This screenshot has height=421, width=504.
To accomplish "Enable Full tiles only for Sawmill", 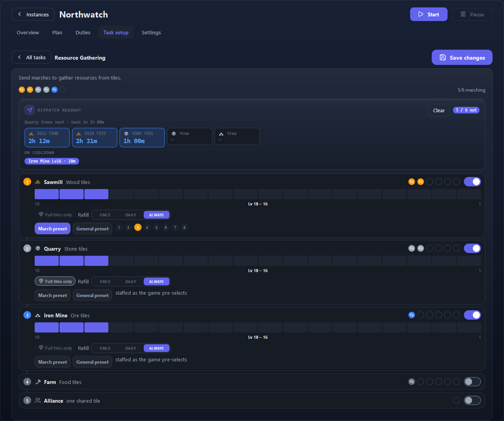I will click(55, 215).
